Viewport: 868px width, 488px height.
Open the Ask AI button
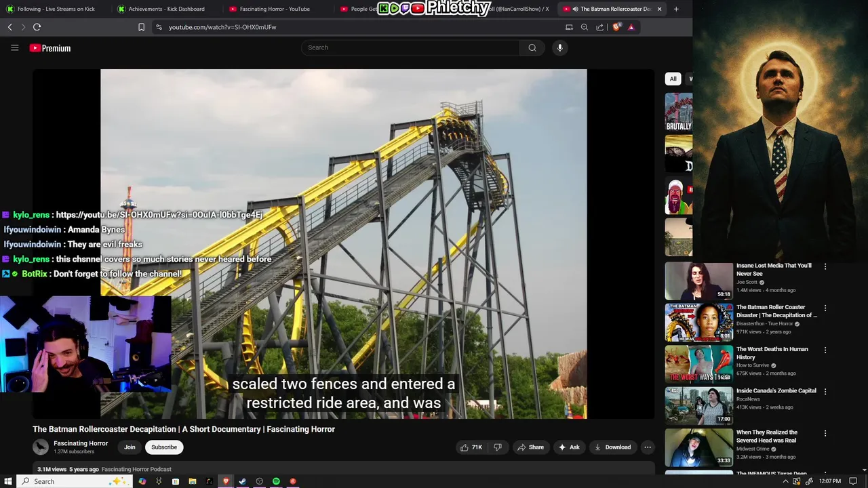coord(569,447)
